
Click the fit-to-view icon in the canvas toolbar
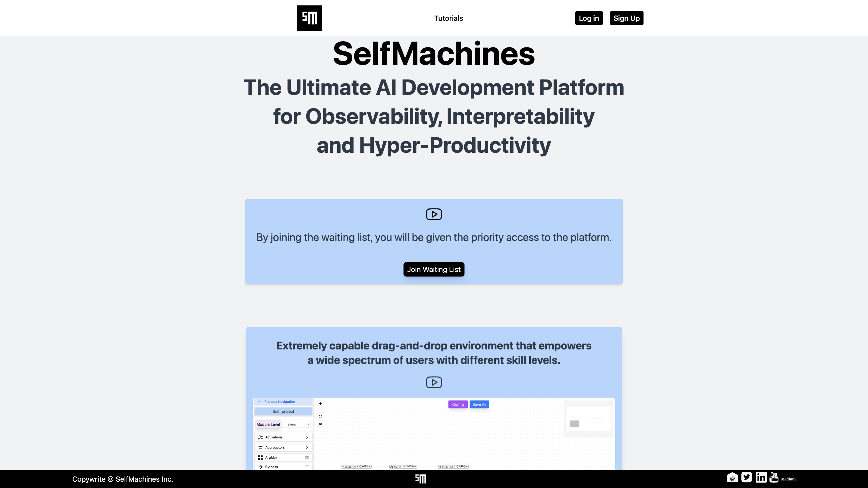[x=320, y=417]
